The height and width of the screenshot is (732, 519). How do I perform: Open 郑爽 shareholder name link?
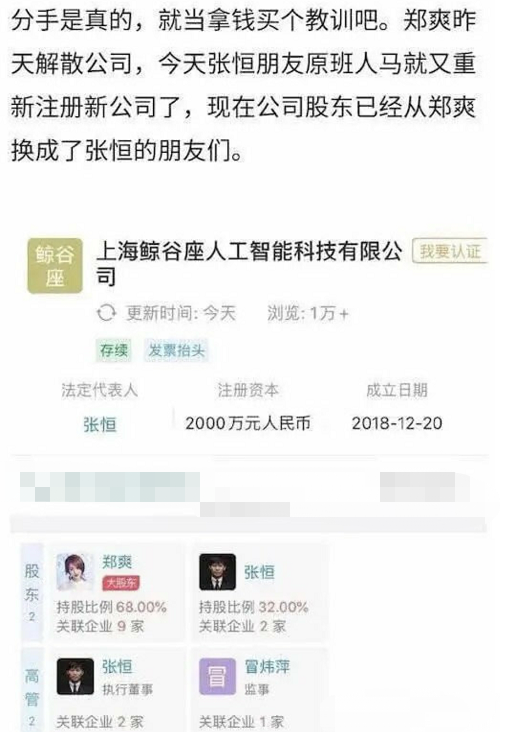(x=117, y=562)
